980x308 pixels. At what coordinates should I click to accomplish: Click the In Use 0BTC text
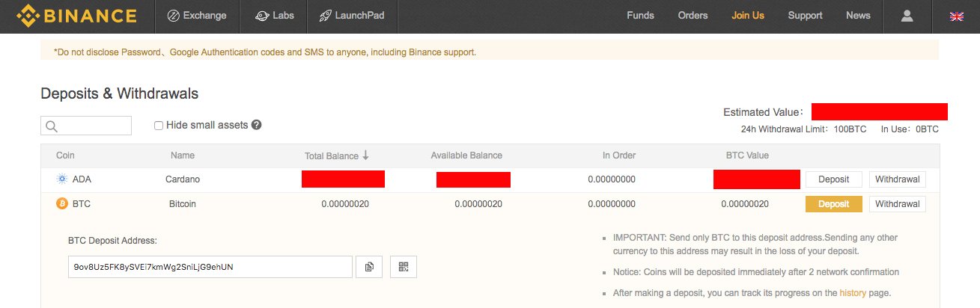[910, 129]
